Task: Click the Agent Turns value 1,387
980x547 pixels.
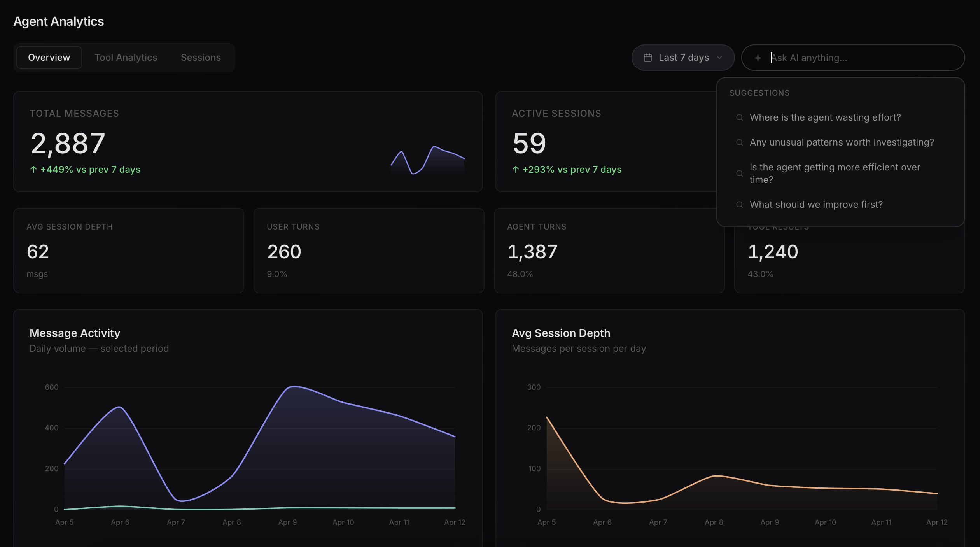Action: (532, 252)
